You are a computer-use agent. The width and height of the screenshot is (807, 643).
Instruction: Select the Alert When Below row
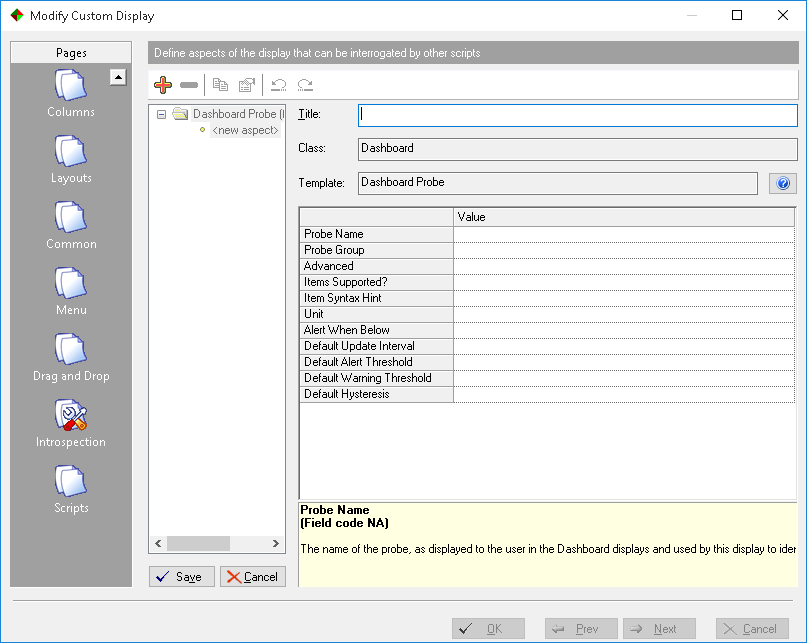376,330
